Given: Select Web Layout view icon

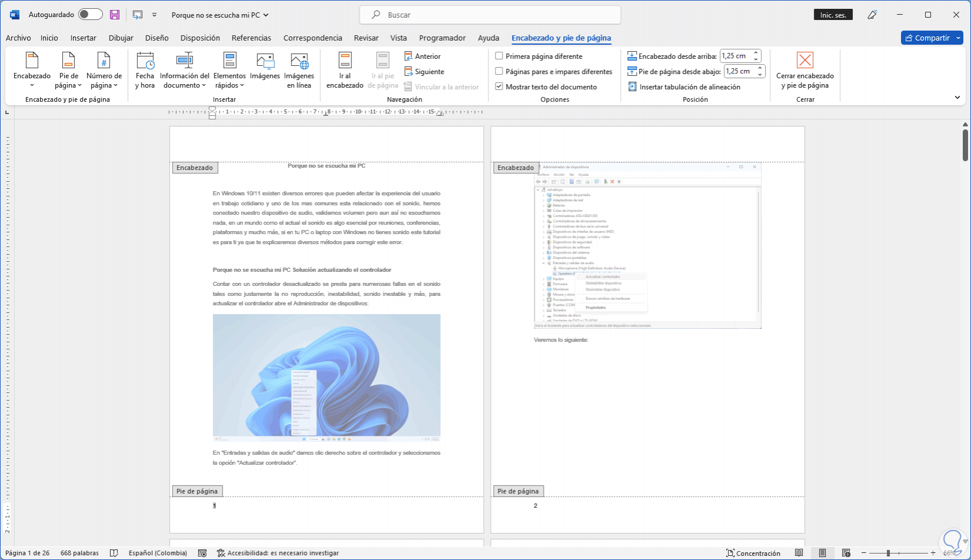Looking at the screenshot, I should pos(846,553).
